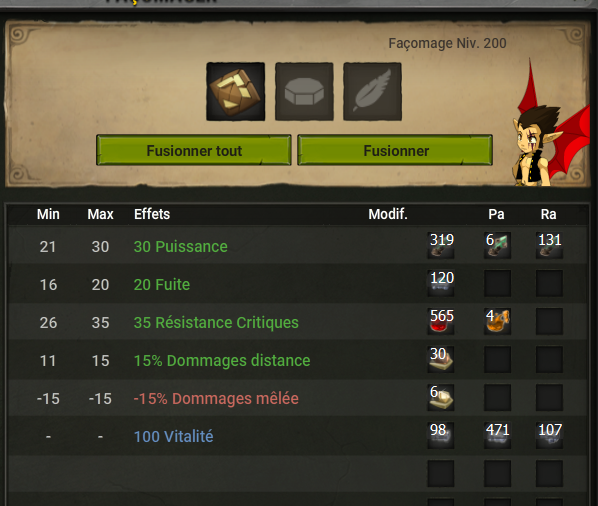Viewport: 598px width, 506px height.
Task: Select the empty rune slot with the octagon
Action: click(x=304, y=92)
